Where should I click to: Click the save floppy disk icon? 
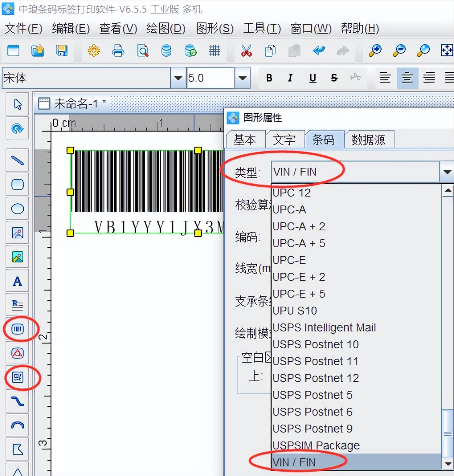(62, 51)
